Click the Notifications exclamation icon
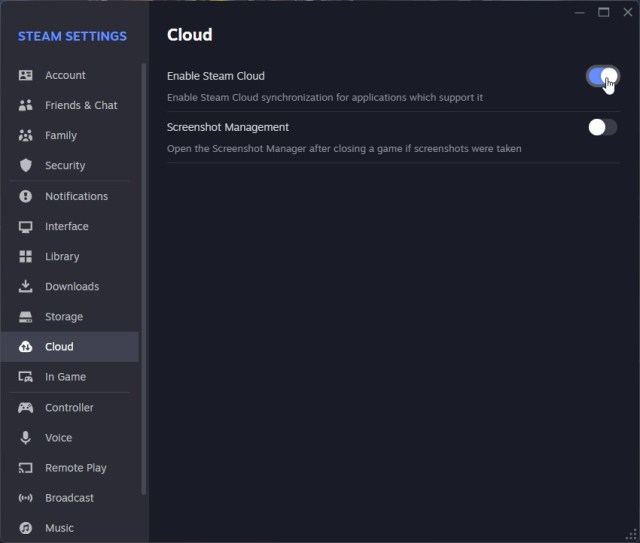640x543 pixels. click(x=25, y=196)
